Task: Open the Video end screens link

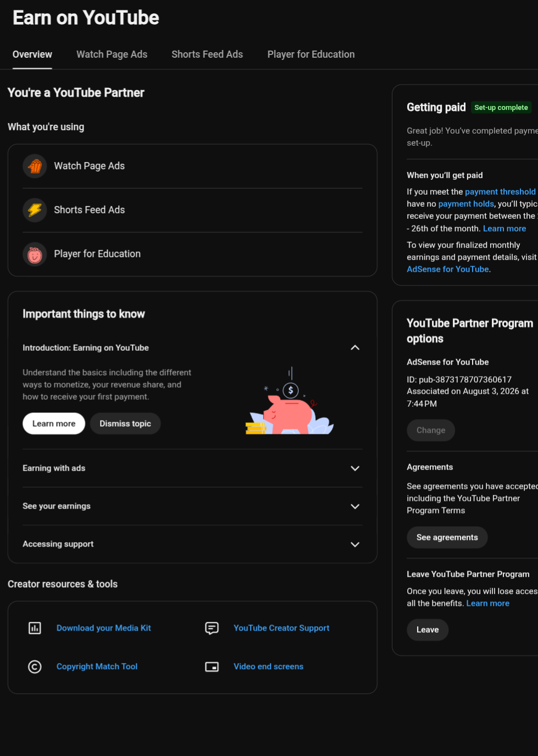Action: pos(268,666)
